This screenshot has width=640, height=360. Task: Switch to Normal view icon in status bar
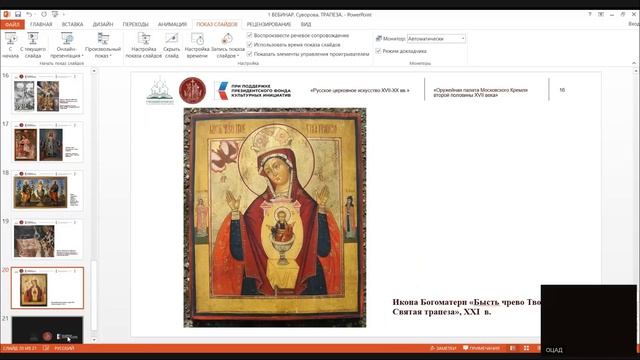[x=512, y=348]
